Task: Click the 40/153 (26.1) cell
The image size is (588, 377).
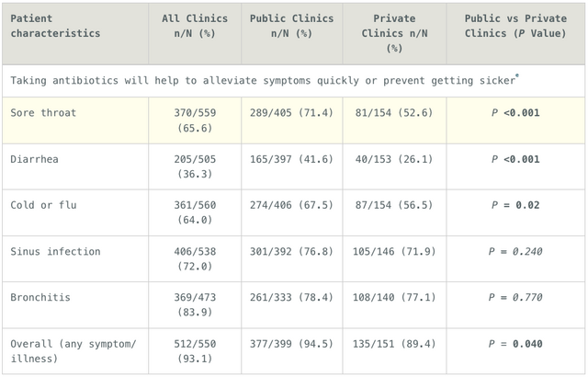Action: (x=394, y=159)
